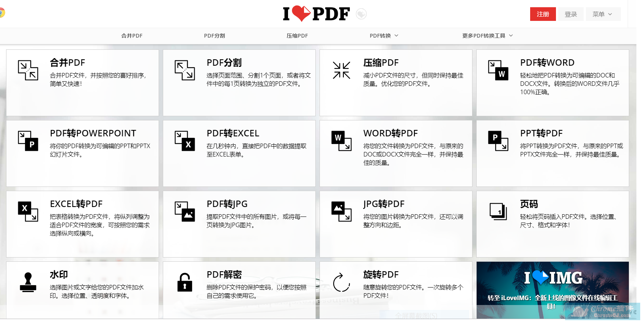
Task: Click PDF转JPG description '提取PDF文件中的所有图片'
Action: (241, 217)
